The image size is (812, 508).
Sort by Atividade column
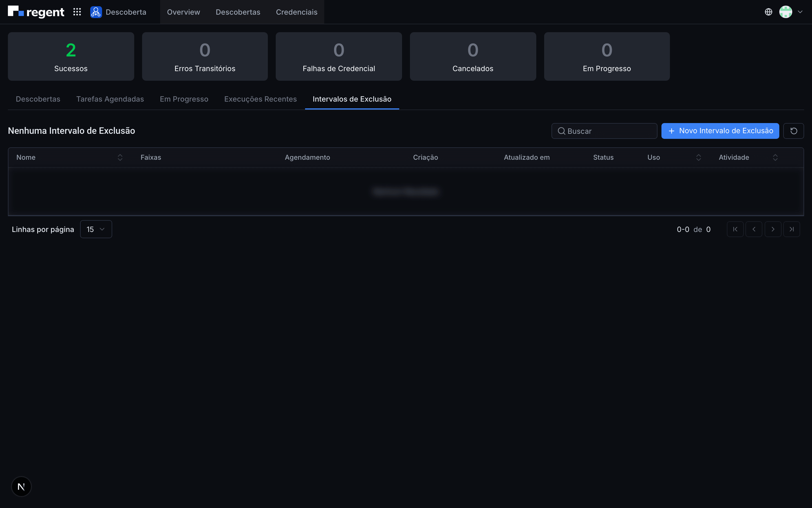tap(775, 157)
